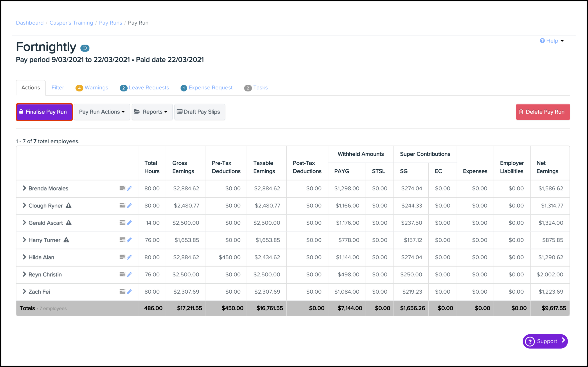588x367 pixels.
Task: Click the pencil edit icon for Reyn Christin
Action: tap(129, 274)
